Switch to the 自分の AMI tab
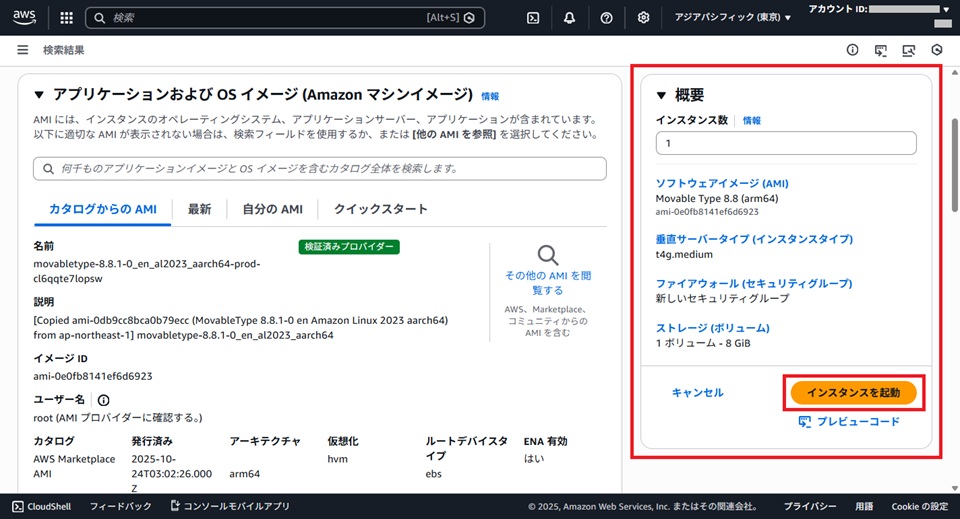The image size is (960, 519). tap(272, 209)
